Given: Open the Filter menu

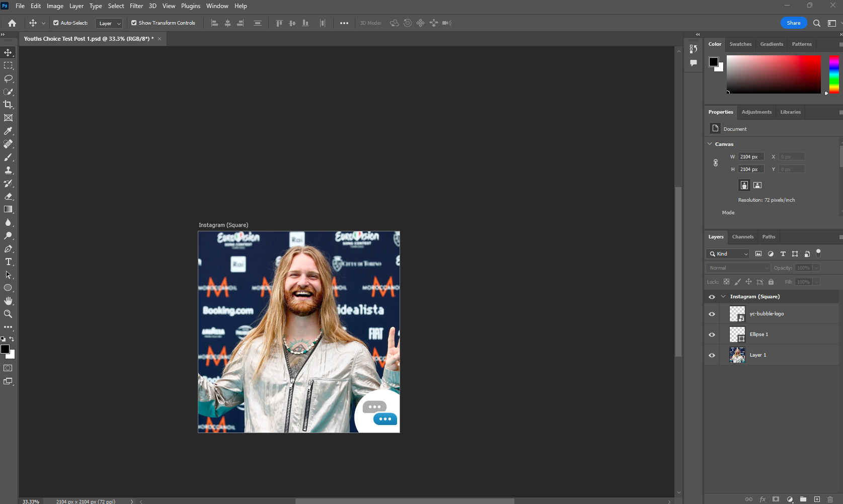Looking at the screenshot, I should pyautogui.click(x=136, y=6).
